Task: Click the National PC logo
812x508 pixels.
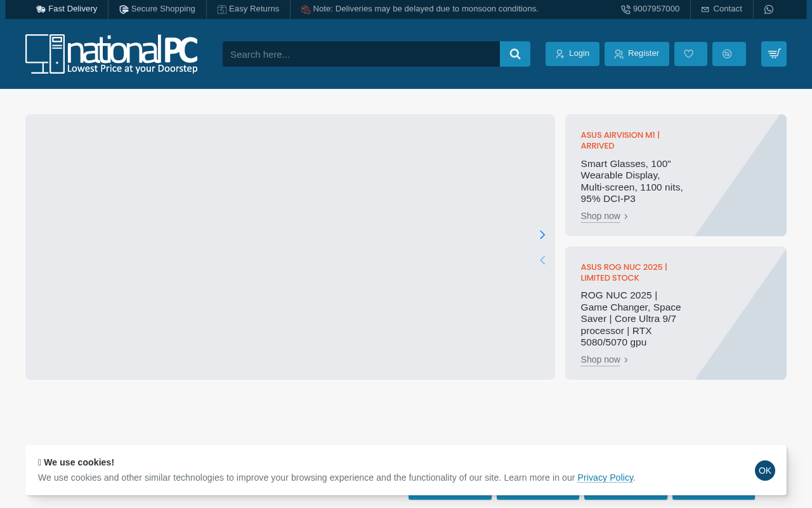Action: (x=112, y=54)
